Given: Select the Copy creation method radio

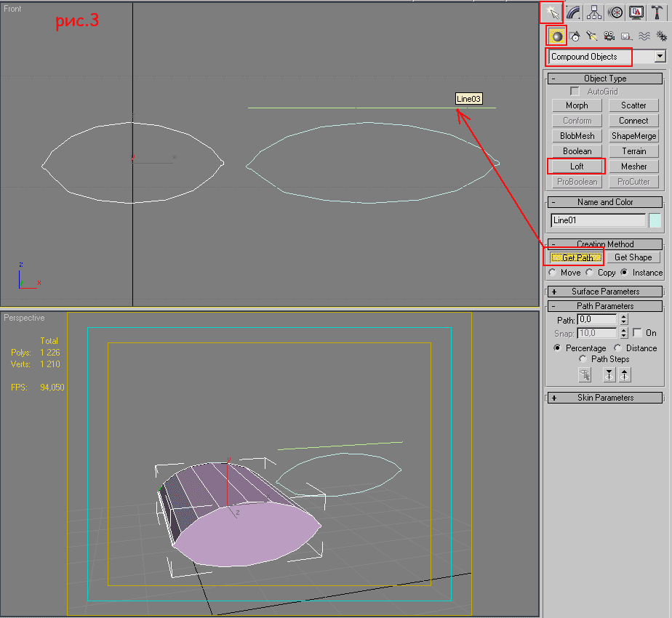Looking at the screenshot, I should click(x=590, y=273).
